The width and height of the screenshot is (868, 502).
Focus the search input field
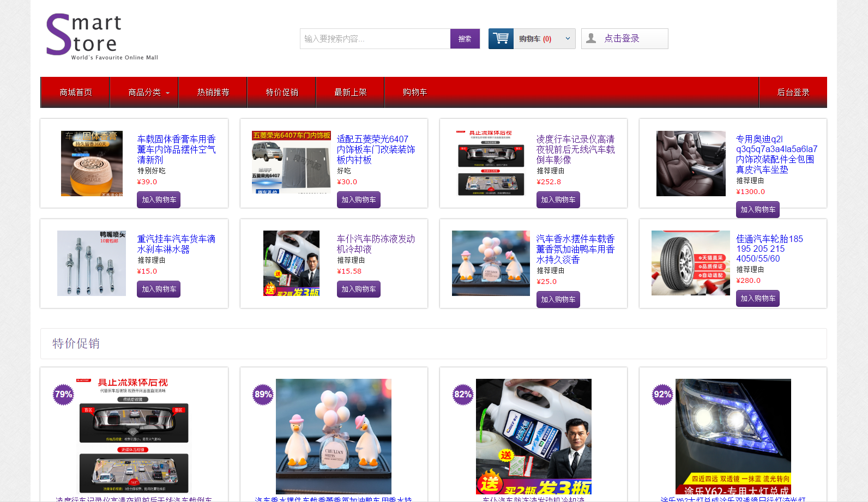coord(375,39)
